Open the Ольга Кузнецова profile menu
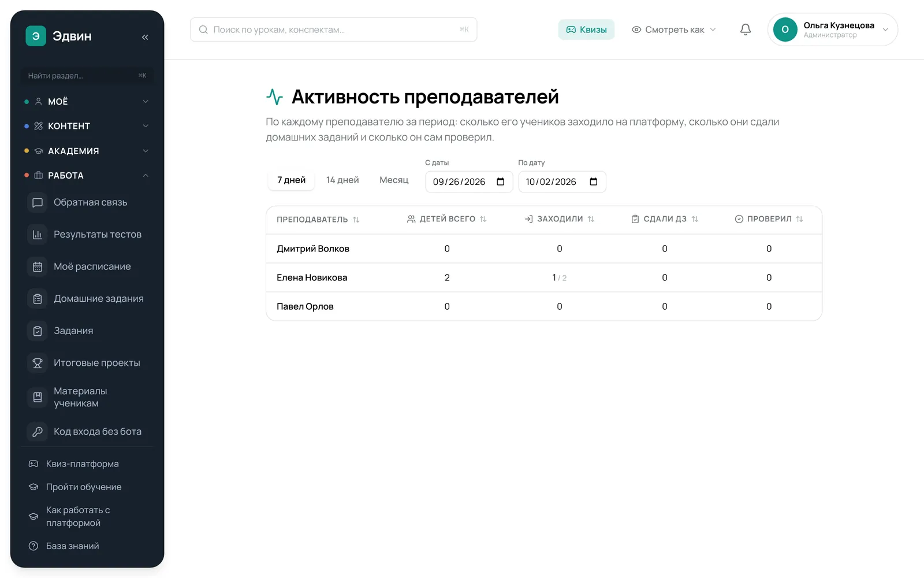The image size is (924, 578). (832, 29)
